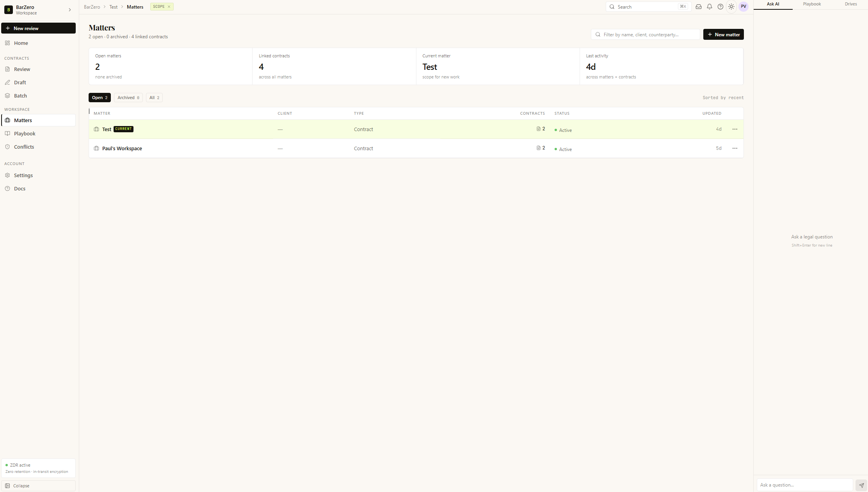Toggle light/dark theme with the sun icon
This screenshot has height=492, width=868.
coord(731,7)
